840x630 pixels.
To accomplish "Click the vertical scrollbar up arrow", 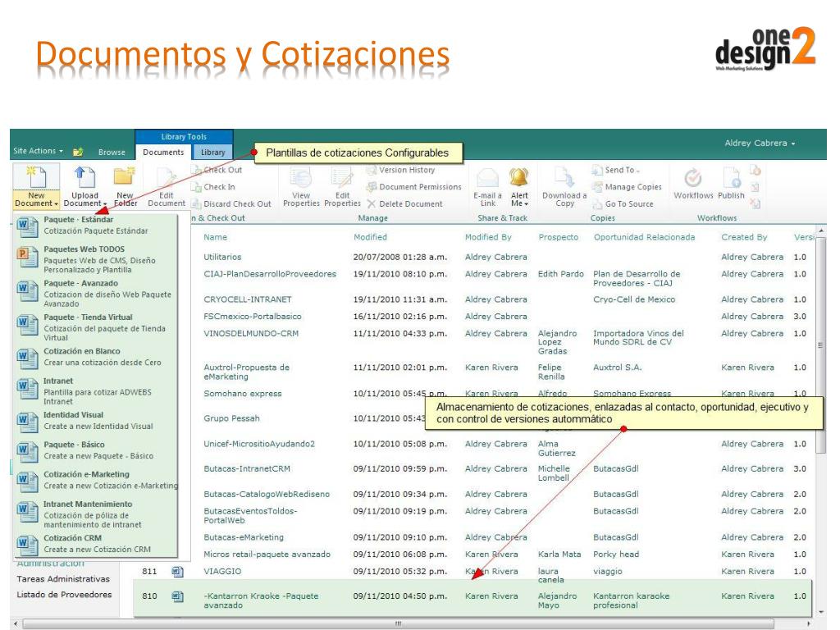I will tap(821, 231).
